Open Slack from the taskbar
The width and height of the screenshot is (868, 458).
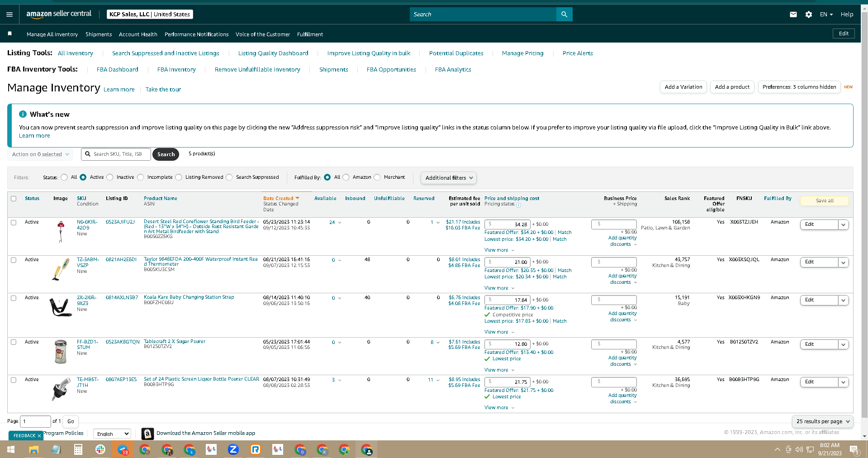[x=100, y=449]
